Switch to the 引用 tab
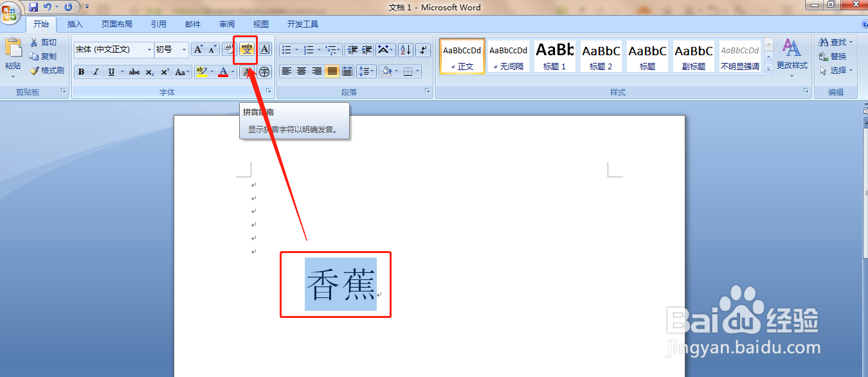868x377 pixels. coord(159,24)
